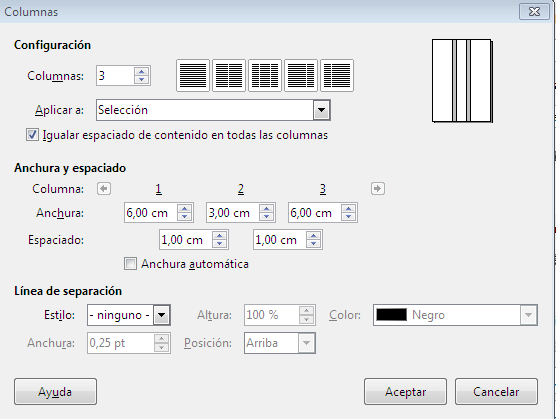The height and width of the screenshot is (419, 556).
Task: Choose the two-column preset with narrow right column
Action: pos(301,76)
